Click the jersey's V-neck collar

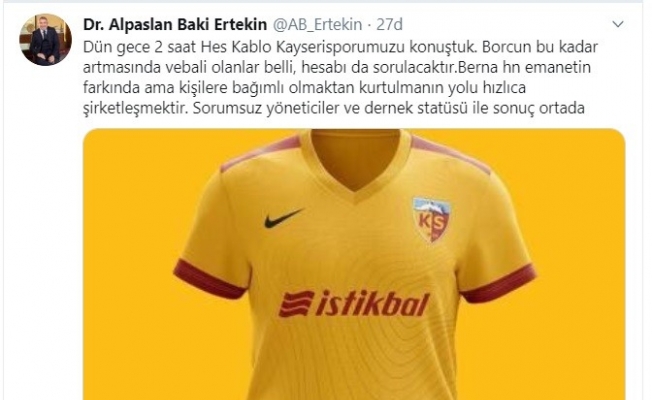pyautogui.click(x=355, y=164)
